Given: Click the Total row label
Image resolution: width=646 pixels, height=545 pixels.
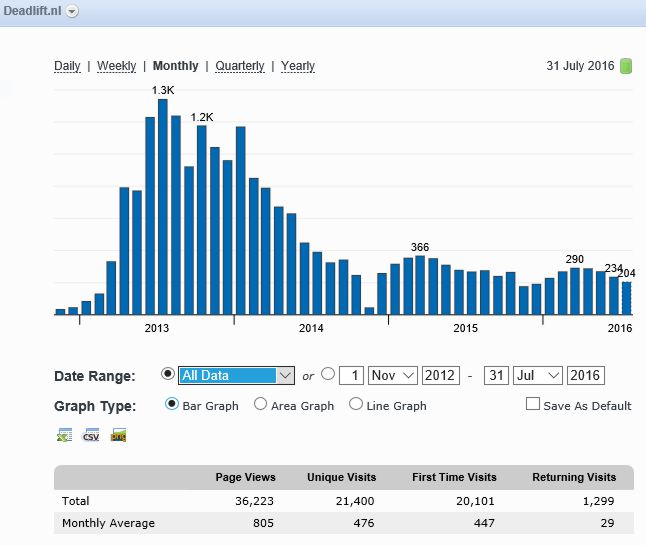Looking at the screenshot, I should (x=75, y=501).
